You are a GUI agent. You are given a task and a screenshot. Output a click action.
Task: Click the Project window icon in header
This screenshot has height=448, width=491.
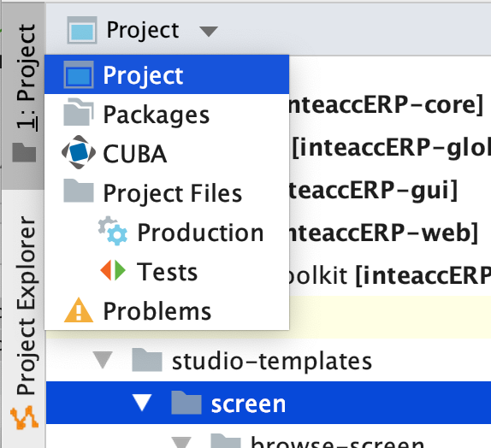(82, 31)
